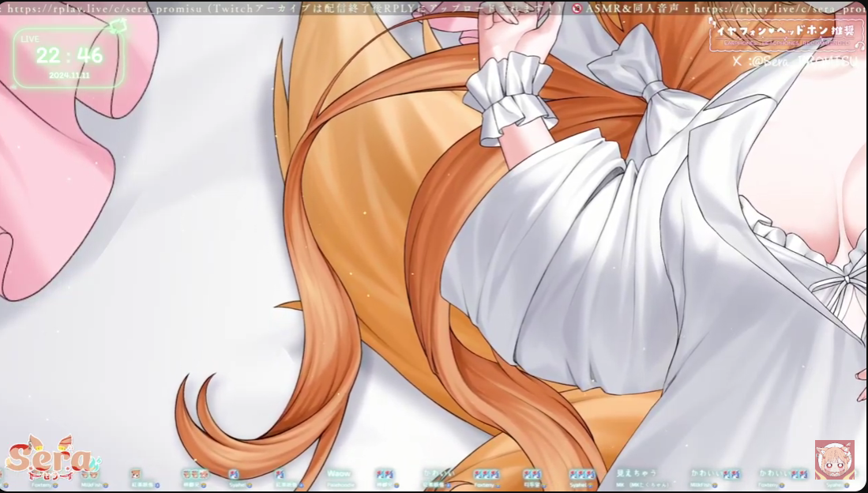868x493 pixels.
Task: Click the "Waow" chat message
Action: [x=339, y=473]
